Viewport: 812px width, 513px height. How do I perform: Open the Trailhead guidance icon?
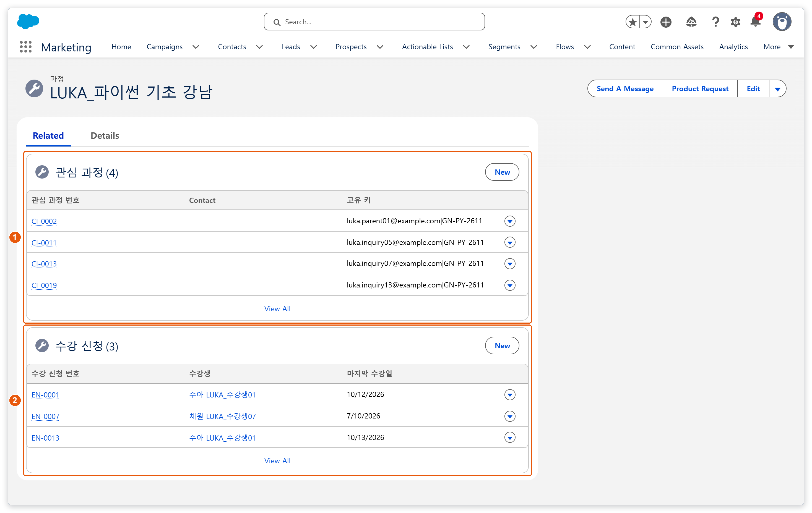tap(691, 22)
